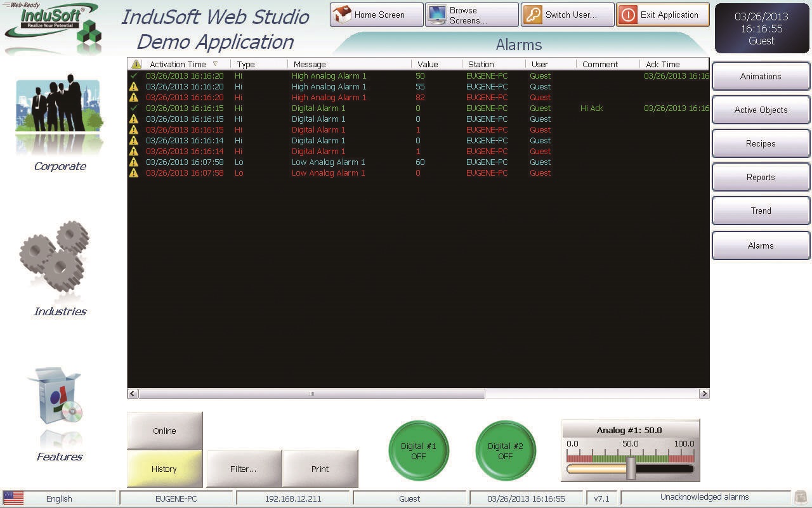Screen dimensions: 812x508
Task: Click the Ack Time column header
Action: (x=674, y=64)
